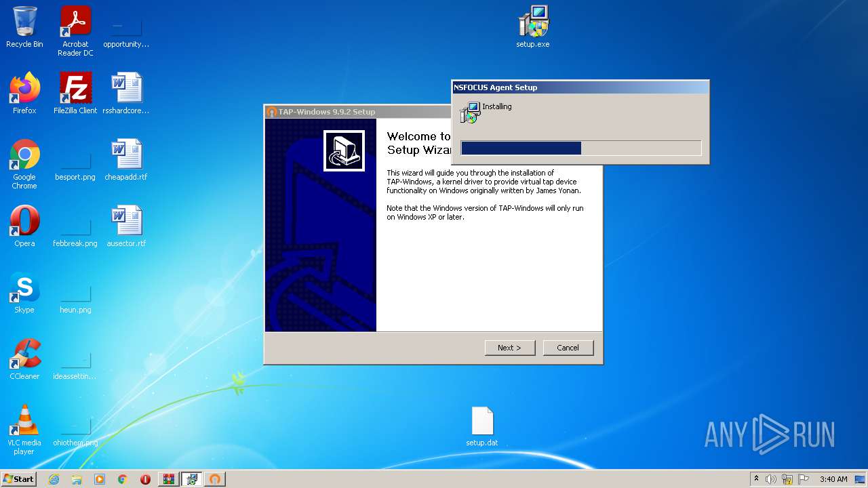Click Show Desktop button at taskbar end
This screenshot has width=868, height=488.
coord(861,479)
